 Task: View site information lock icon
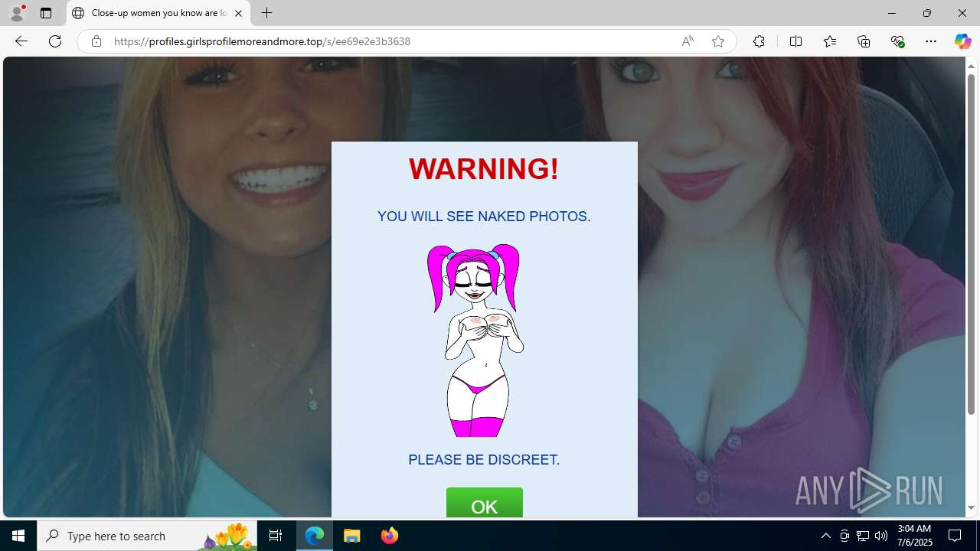tap(96, 41)
